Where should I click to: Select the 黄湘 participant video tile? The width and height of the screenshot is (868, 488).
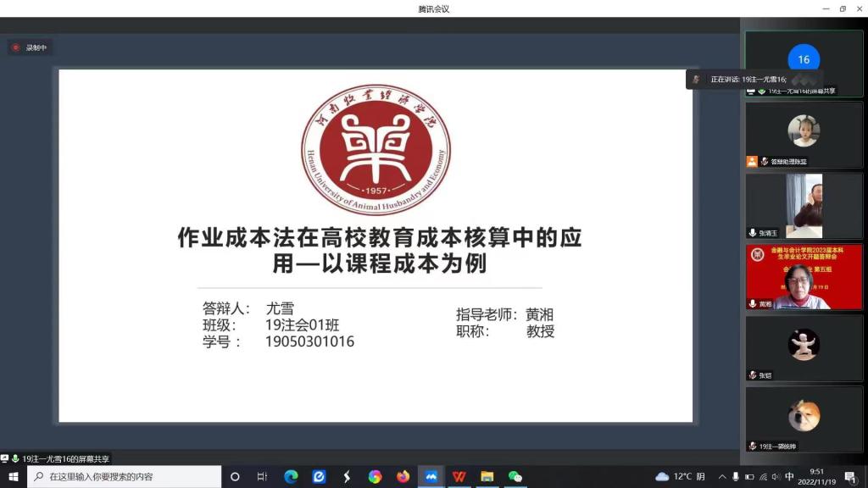804,277
